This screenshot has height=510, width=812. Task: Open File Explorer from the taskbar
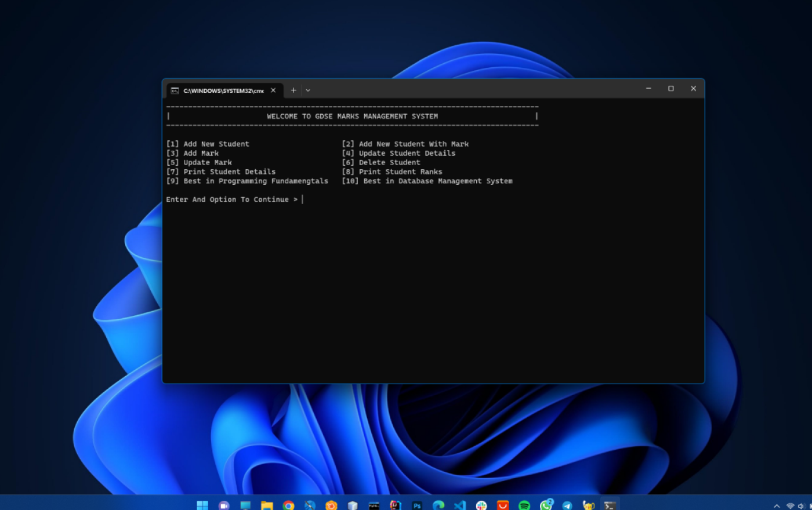[267, 505]
